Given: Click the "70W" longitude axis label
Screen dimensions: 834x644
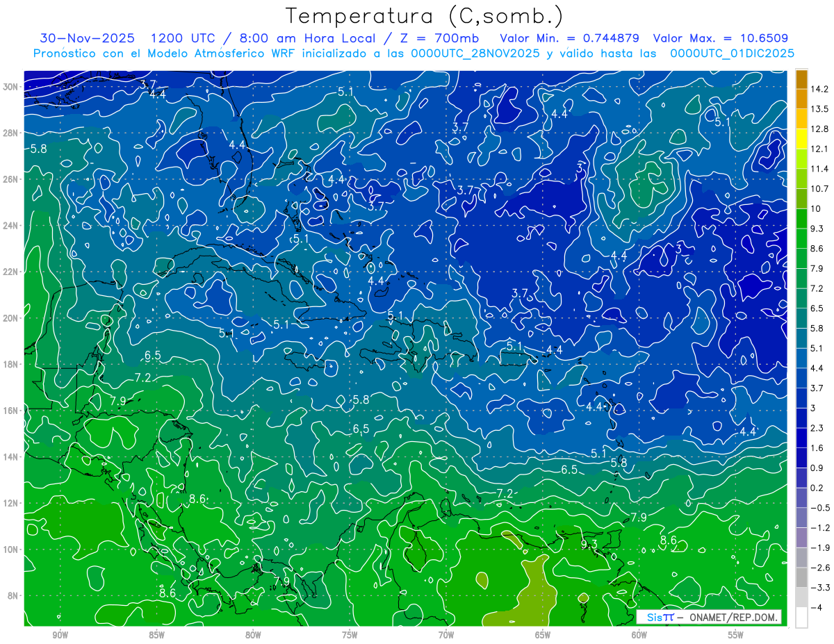Looking at the screenshot, I should pyautogui.click(x=446, y=636).
